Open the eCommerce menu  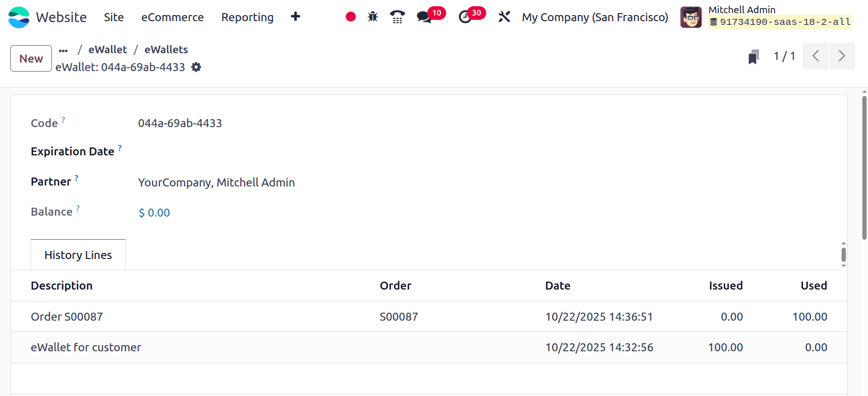coord(172,17)
